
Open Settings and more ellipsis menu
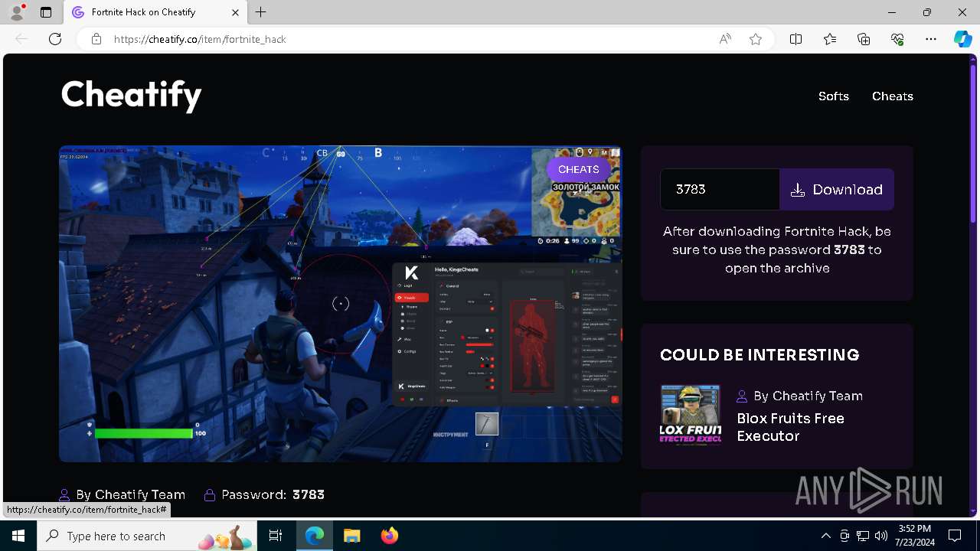coord(931,39)
